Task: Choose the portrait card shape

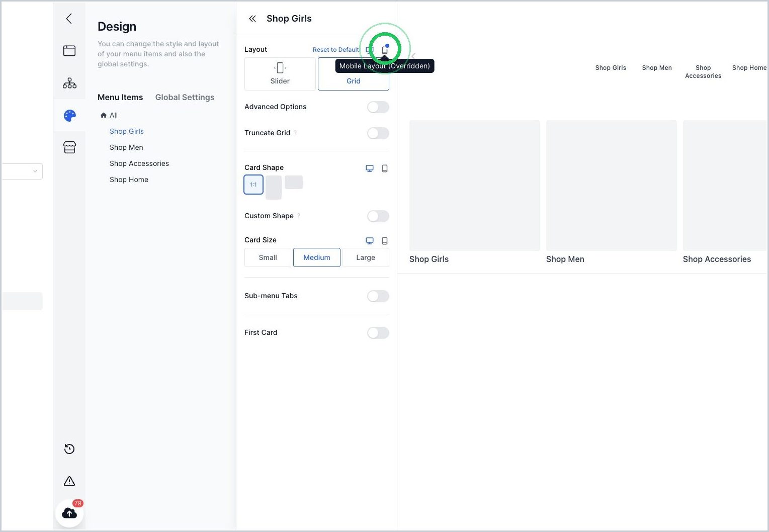Action: (274, 188)
